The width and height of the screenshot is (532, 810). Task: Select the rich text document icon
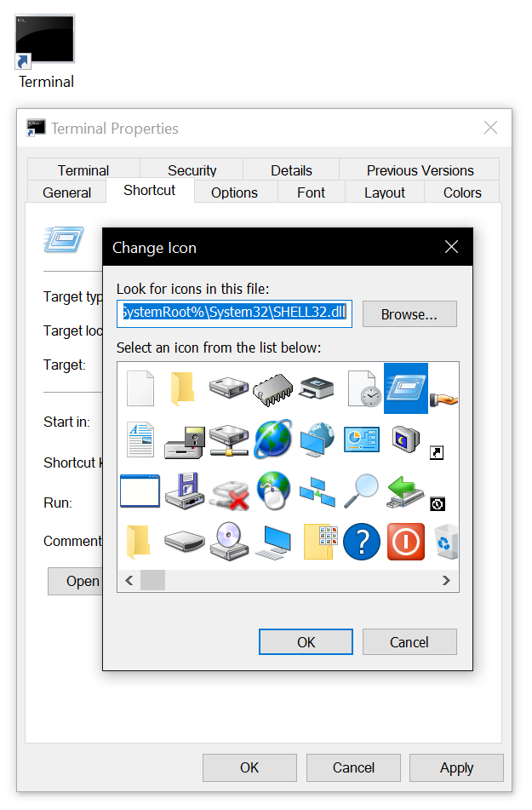pyautogui.click(x=140, y=439)
